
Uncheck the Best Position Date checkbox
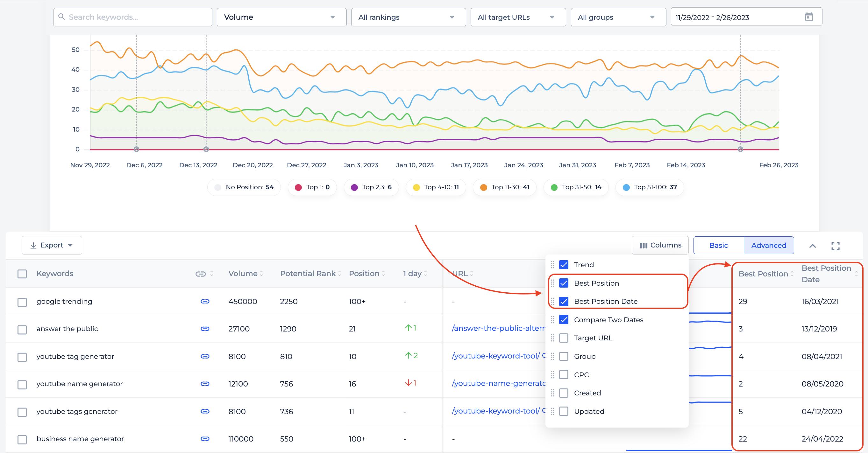tap(564, 301)
